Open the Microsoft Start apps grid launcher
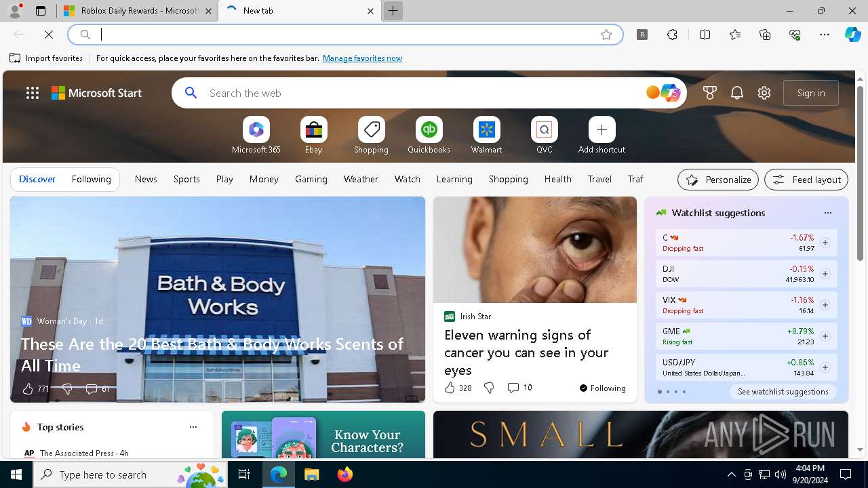Viewport: 868px width, 488px height. coord(33,93)
